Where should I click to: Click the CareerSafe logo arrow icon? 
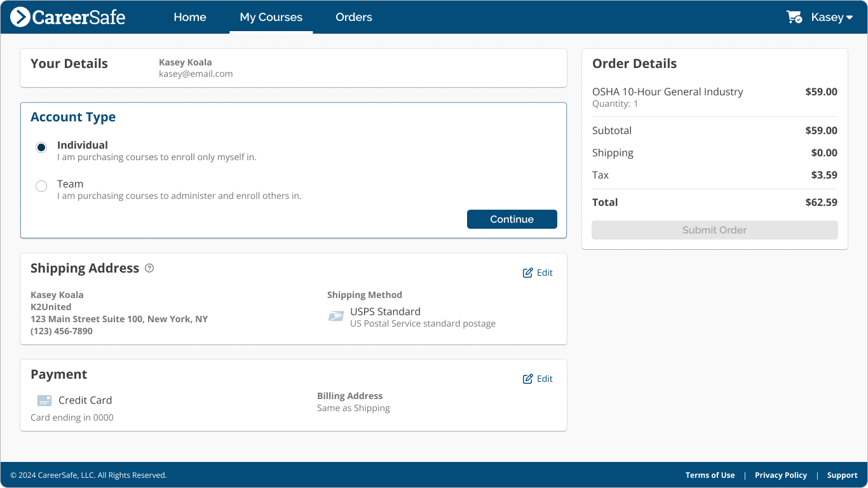(x=22, y=17)
